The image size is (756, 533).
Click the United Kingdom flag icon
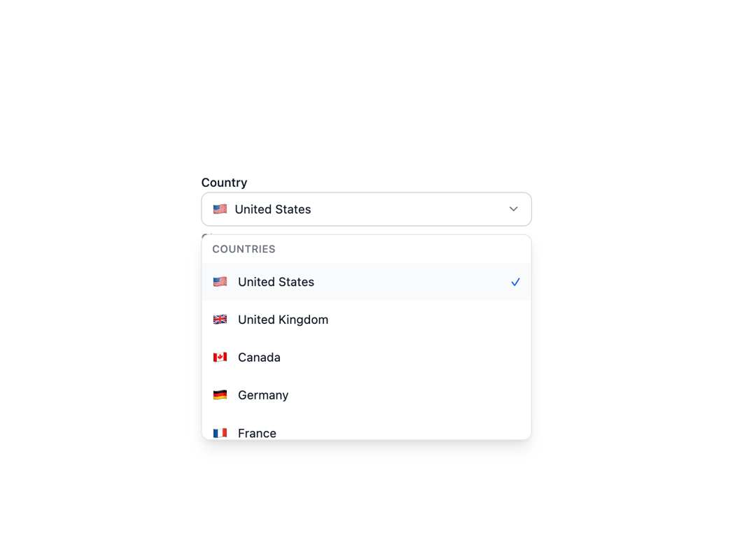[220, 320]
